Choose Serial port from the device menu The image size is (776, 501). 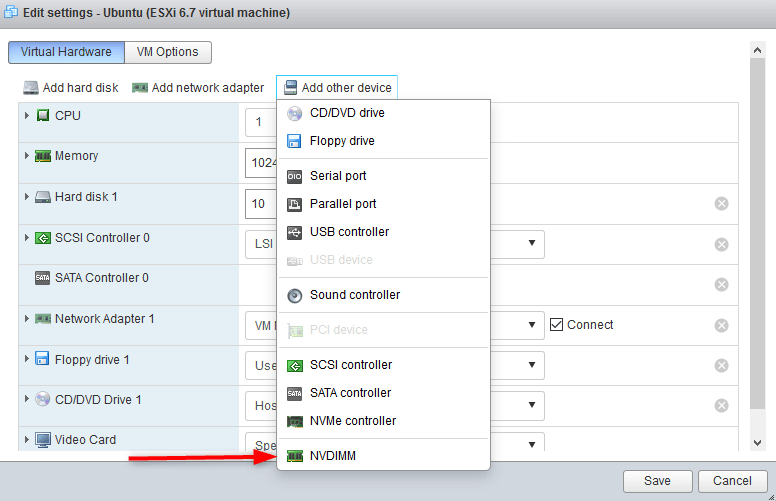click(384, 176)
